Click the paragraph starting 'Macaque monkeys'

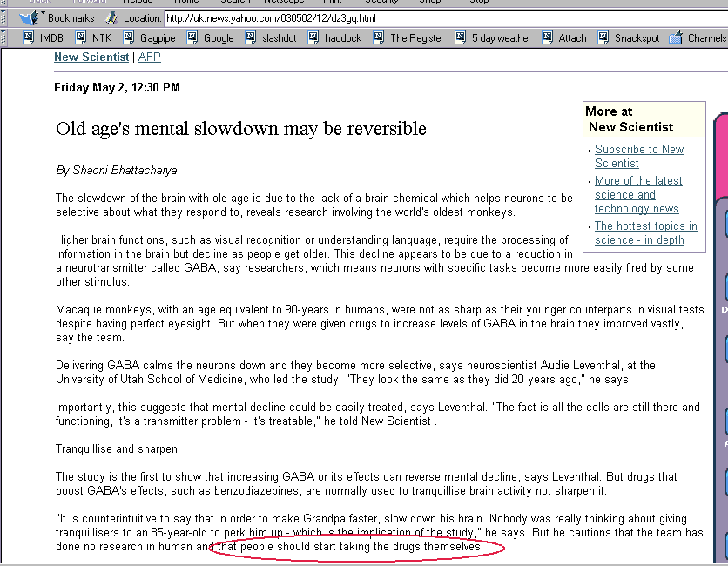click(380, 324)
